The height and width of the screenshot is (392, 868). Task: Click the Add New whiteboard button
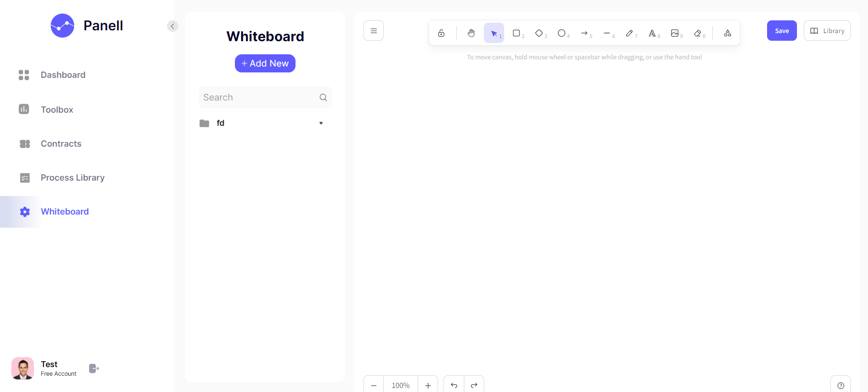pos(265,63)
